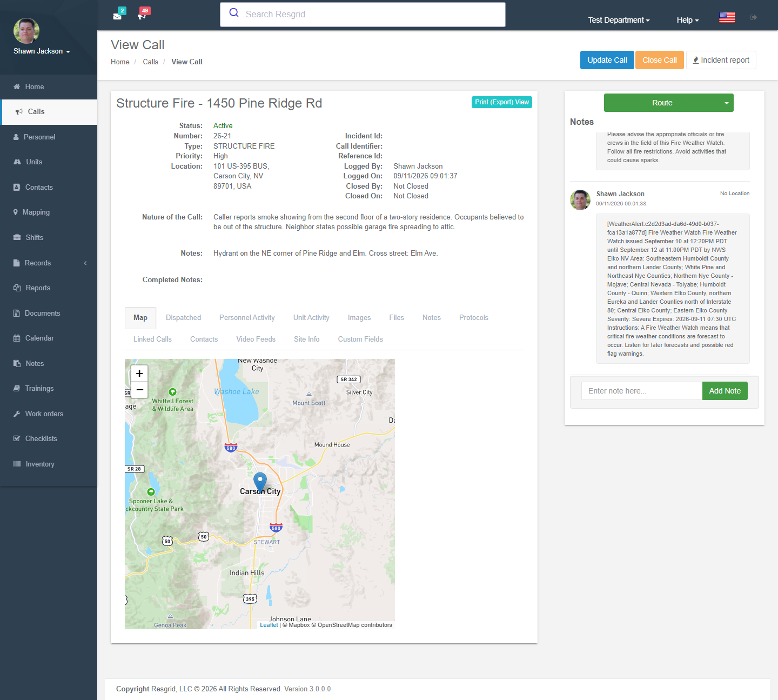The width and height of the screenshot is (778, 700).
Task: Click the Contacts address book icon
Action: 17,188
